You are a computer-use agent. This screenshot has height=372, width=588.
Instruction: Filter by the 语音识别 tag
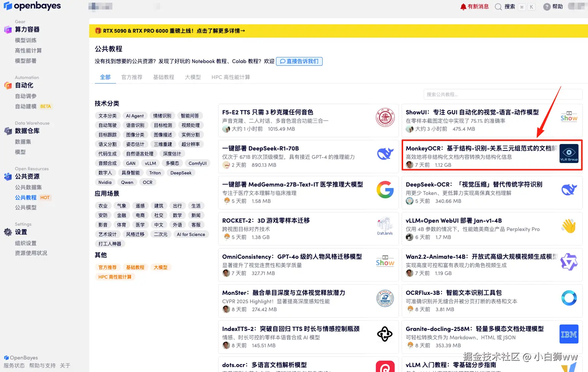click(135, 125)
